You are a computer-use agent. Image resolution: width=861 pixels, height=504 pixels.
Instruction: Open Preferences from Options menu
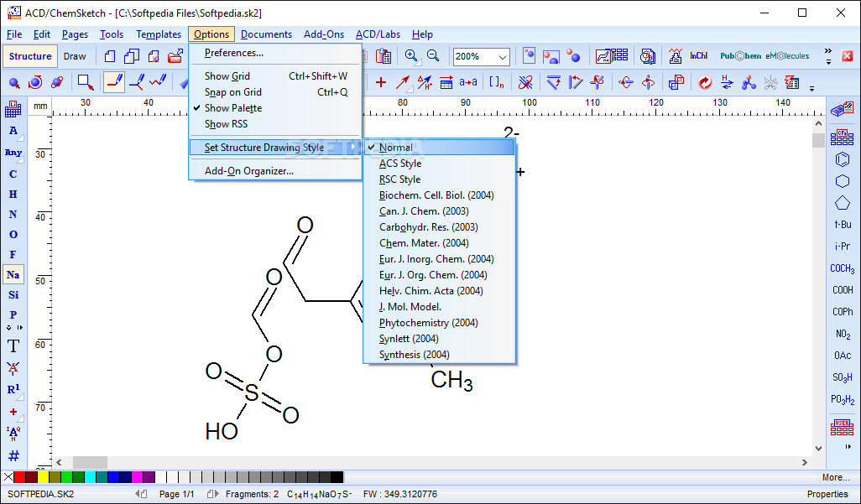point(275,53)
